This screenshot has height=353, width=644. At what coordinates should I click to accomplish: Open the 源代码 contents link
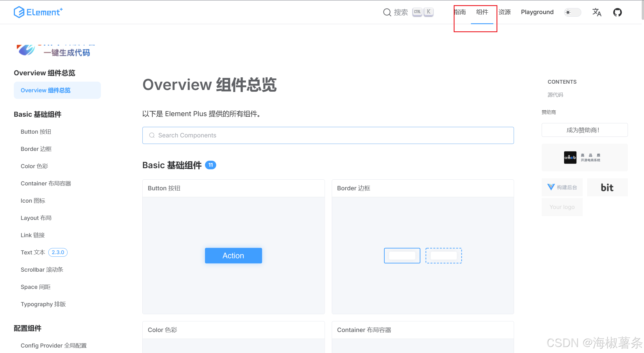click(x=555, y=95)
